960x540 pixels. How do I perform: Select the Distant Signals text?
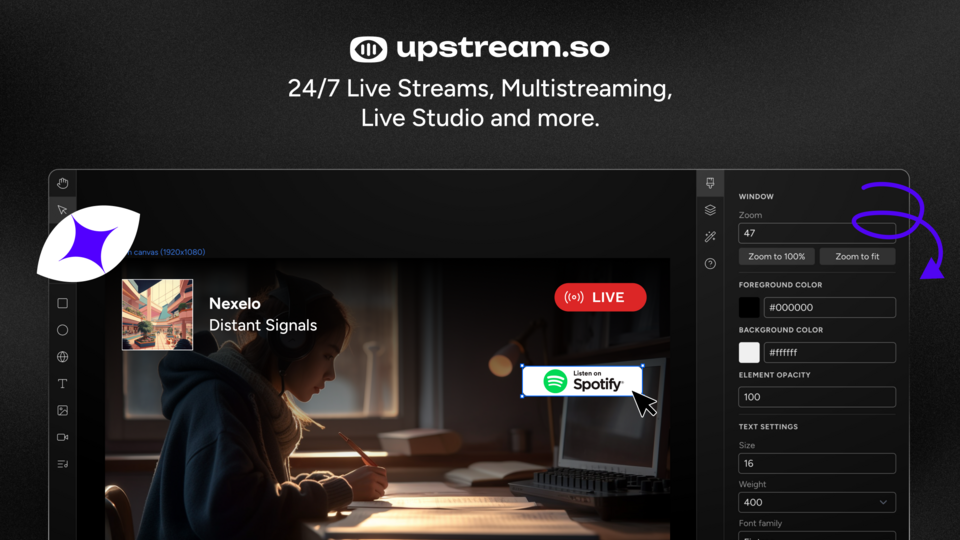263,325
